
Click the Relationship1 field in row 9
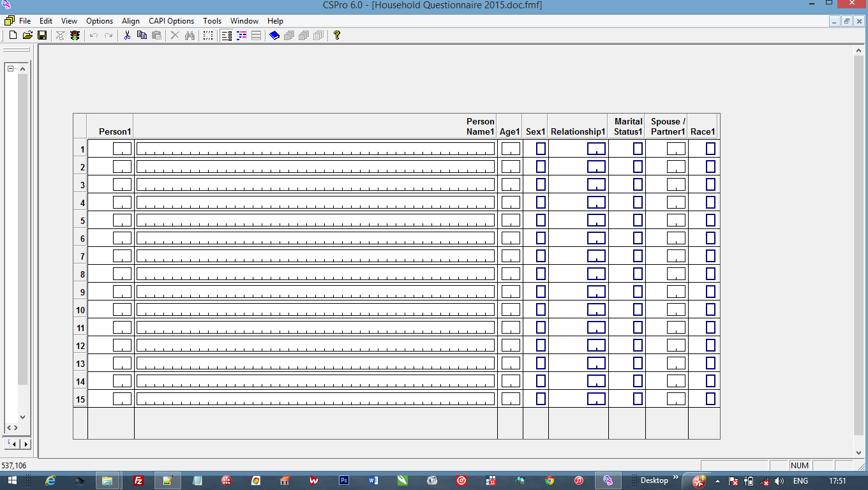coord(596,292)
